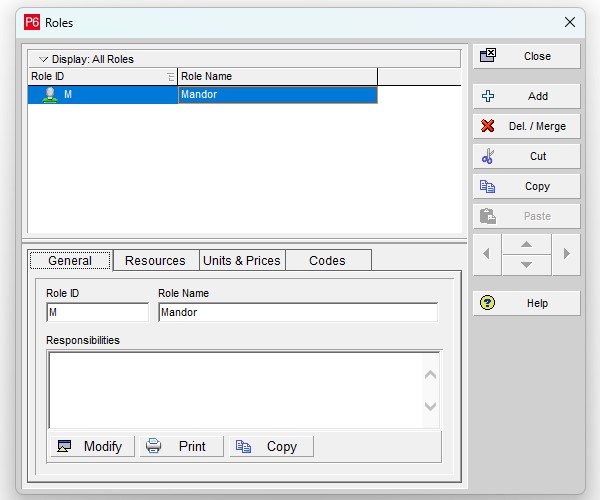Click the Role ID input field
Viewport: 600px width, 500px height.
tap(97, 312)
